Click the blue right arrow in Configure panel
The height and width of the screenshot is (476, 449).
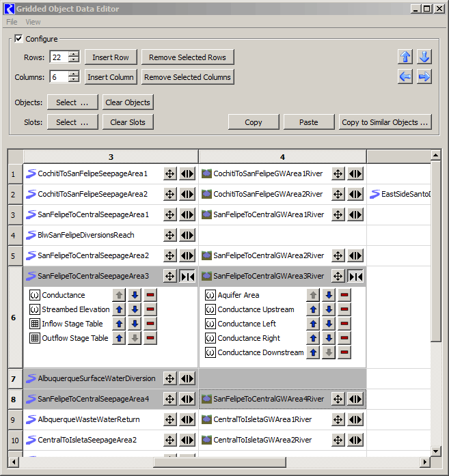tap(424, 76)
